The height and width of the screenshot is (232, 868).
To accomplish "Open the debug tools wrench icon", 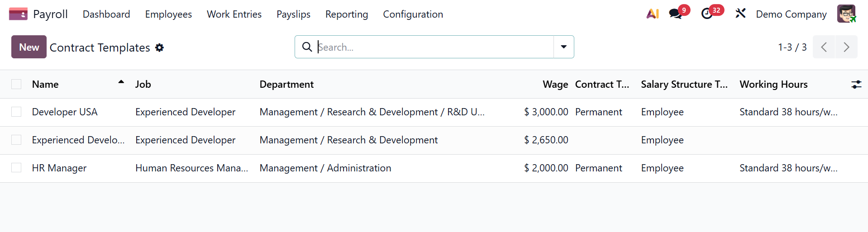I will coord(740,14).
